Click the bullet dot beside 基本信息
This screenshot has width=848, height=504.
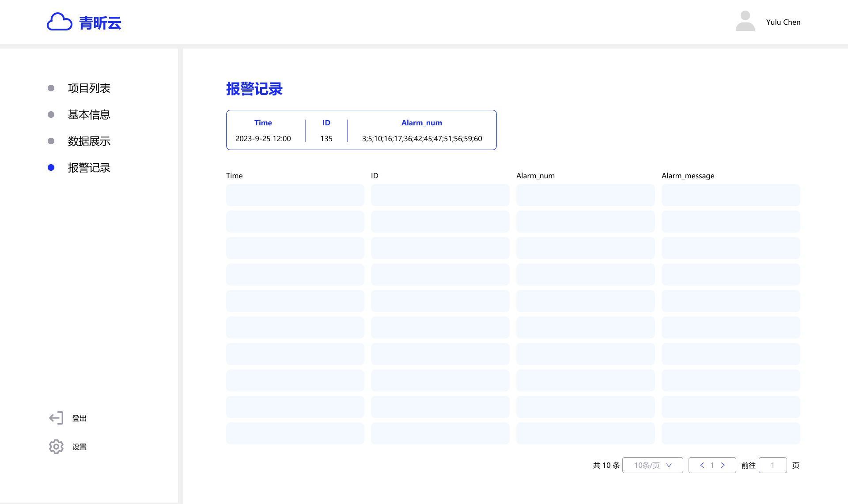pos(51,115)
